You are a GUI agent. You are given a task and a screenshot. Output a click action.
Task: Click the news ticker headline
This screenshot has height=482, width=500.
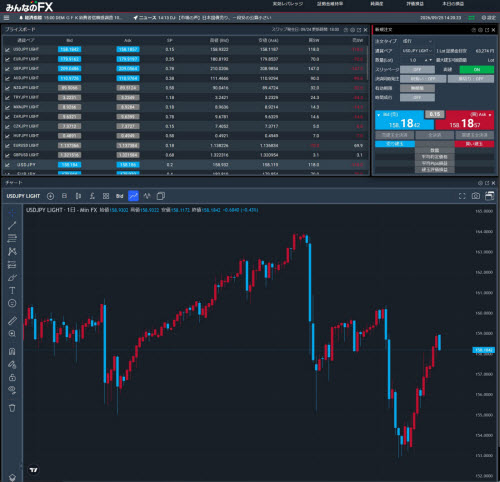pos(203,18)
